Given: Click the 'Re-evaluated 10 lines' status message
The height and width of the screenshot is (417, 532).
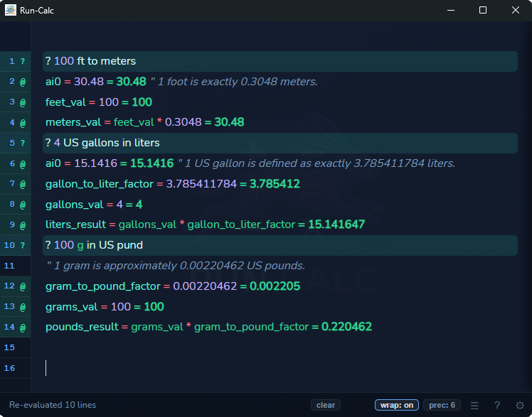Looking at the screenshot, I should [x=53, y=405].
